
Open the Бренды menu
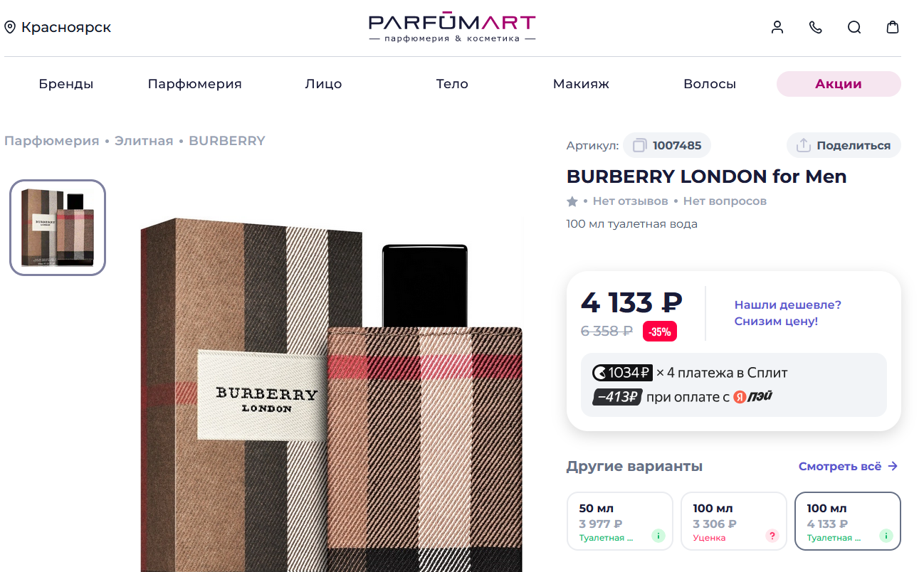click(66, 84)
